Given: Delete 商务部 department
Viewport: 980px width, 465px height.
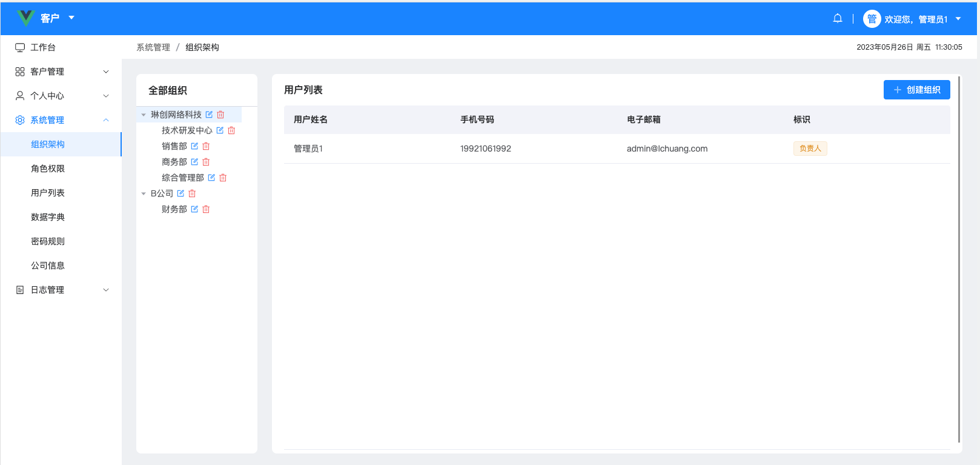Looking at the screenshot, I should point(206,162).
